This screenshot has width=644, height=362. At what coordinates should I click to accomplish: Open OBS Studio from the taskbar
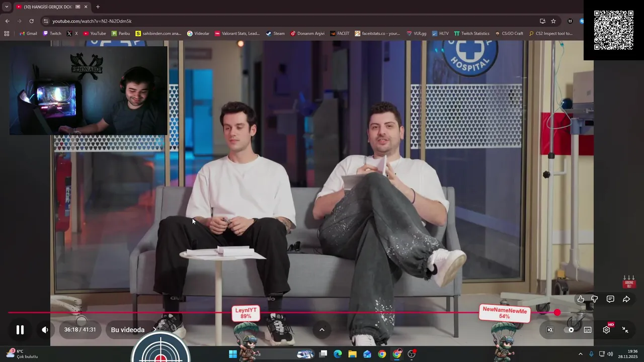coord(412,354)
